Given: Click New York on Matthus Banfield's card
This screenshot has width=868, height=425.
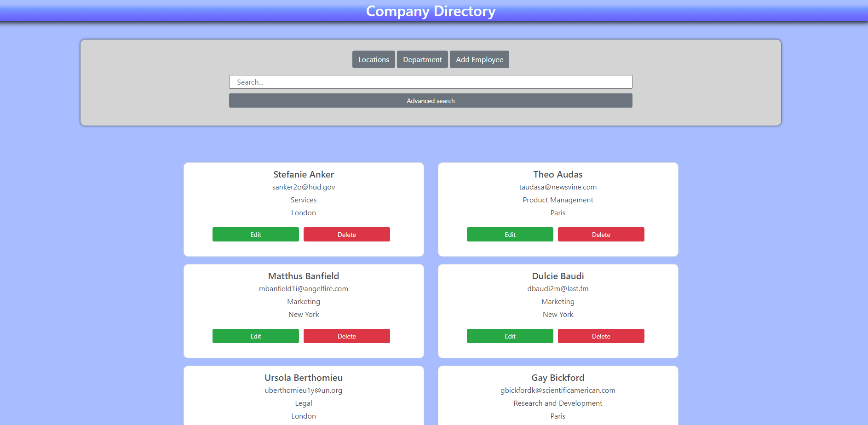Looking at the screenshot, I should [304, 315].
